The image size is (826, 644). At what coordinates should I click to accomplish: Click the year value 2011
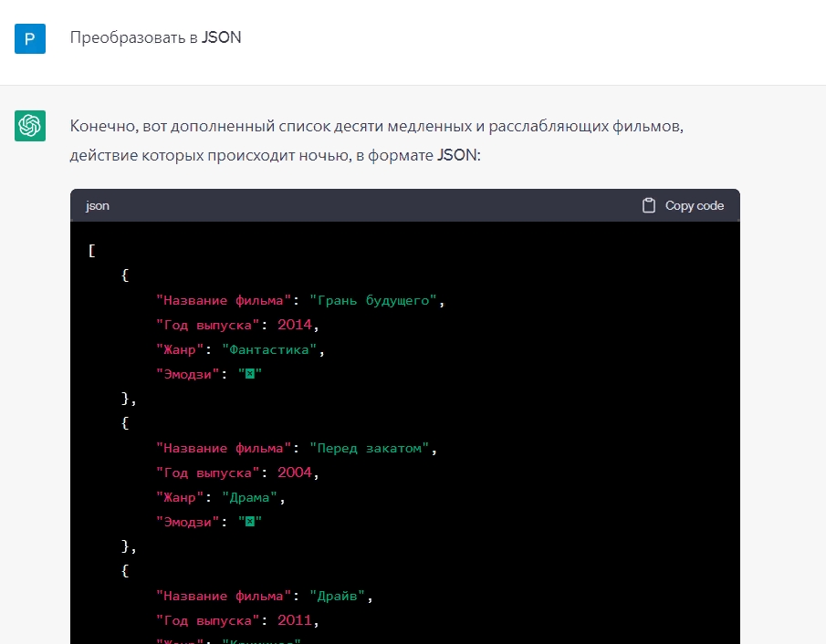tap(295, 621)
